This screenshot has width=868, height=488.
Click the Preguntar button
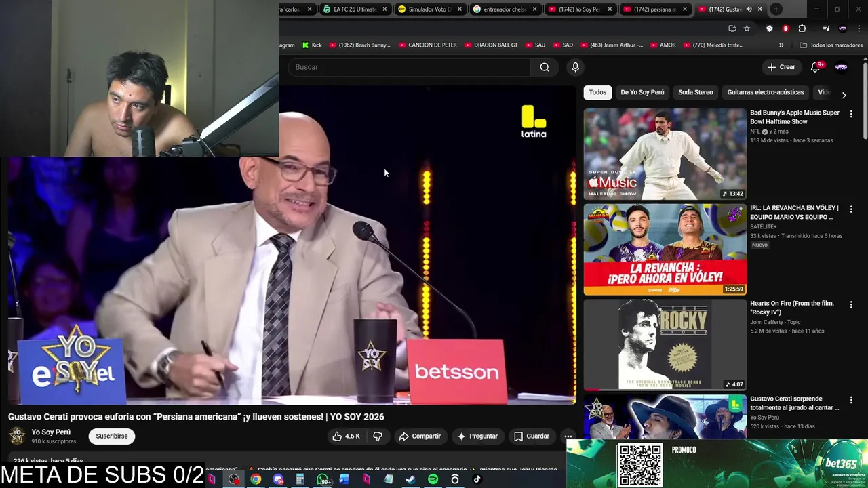(477, 436)
